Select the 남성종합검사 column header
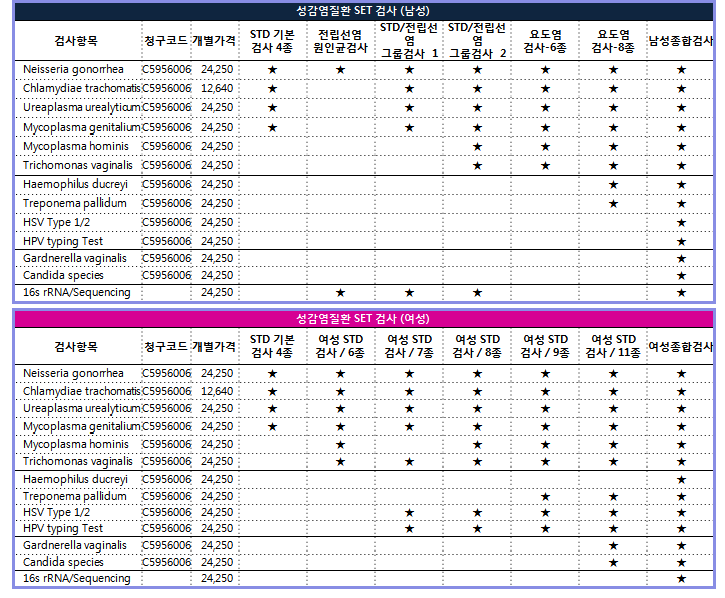The width and height of the screenshot is (725, 598). (681, 41)
